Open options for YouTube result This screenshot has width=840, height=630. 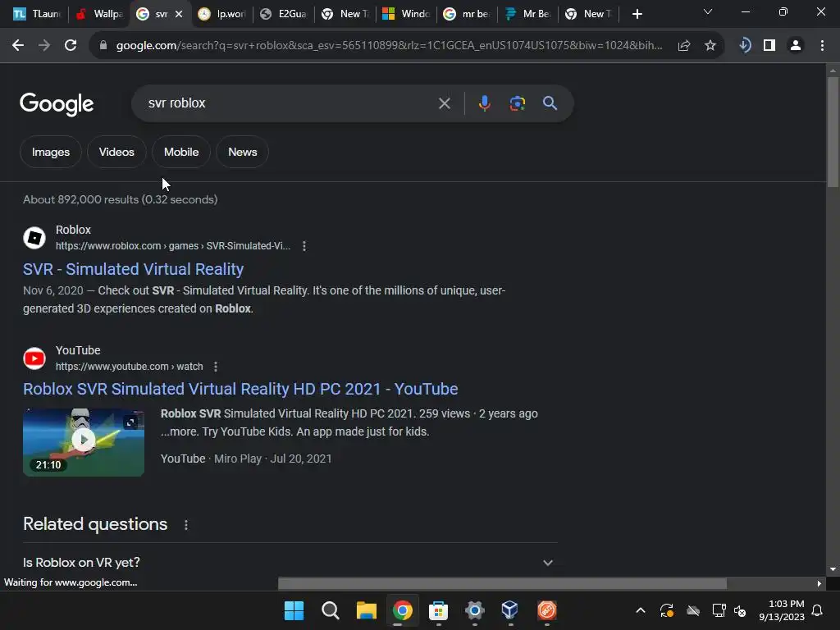(216, 367)
